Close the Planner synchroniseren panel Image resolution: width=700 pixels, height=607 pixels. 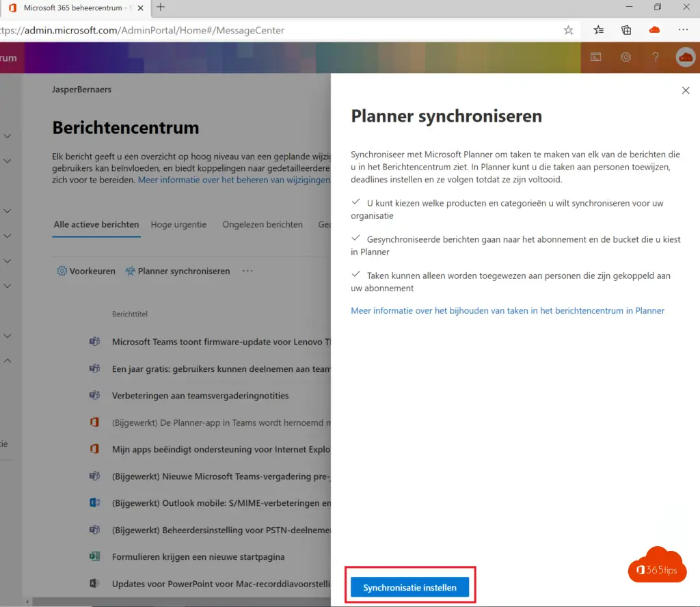click(686, 90)
